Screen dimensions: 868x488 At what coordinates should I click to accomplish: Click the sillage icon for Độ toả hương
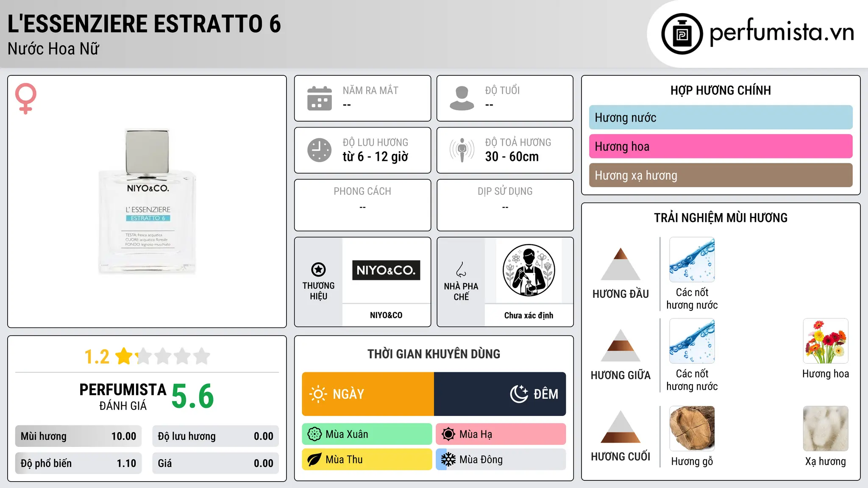462,150
